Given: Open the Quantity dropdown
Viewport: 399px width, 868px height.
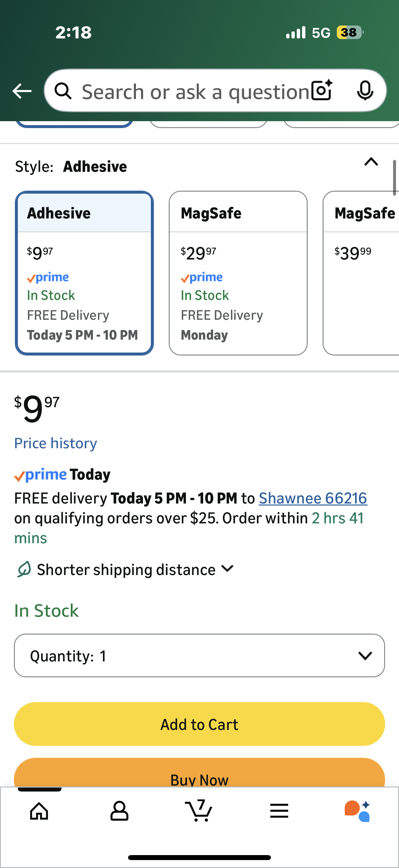Looking at the screenshot, I should 199,655.
